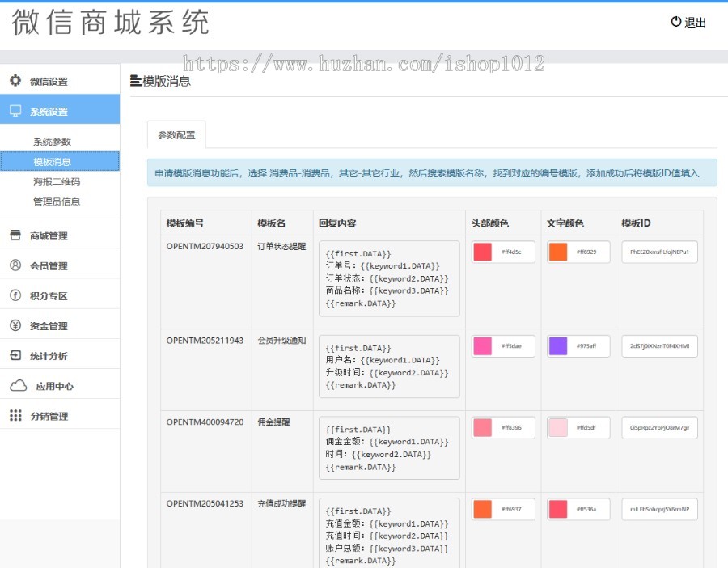The width and height of the screenshot is (728, 568).
Task: Pick purple text color swatch for 会员升级通知
Action: (x=558, y=346)
